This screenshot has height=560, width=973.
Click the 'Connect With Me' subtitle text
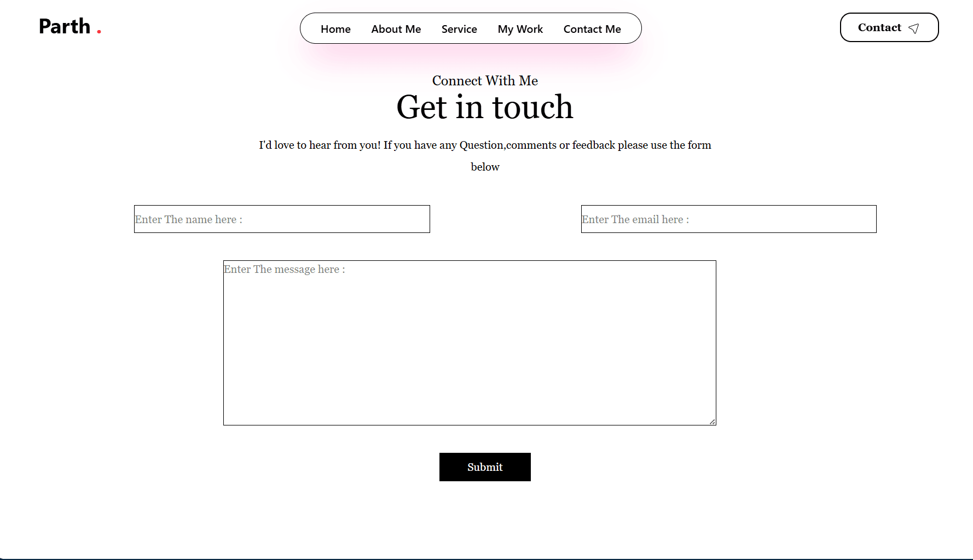click(x=484, y=80)
